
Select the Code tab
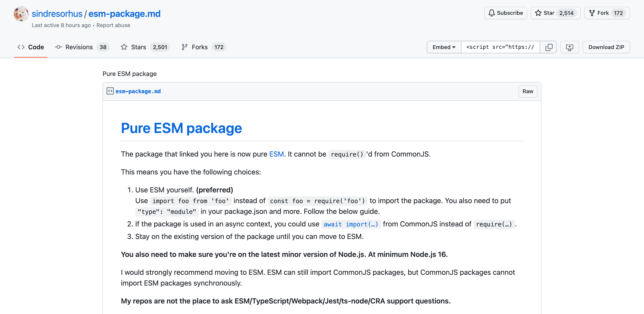coord(36,47)
